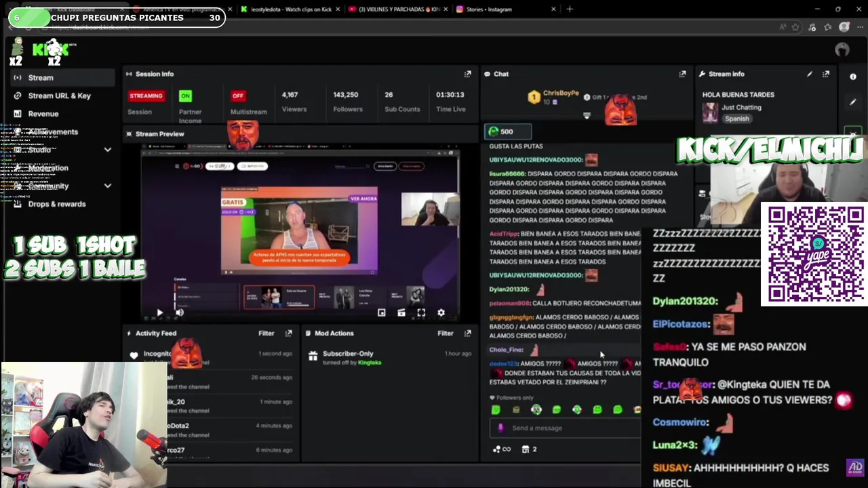Click the infinity points icon under chat
This screenshot has height=488, width=868.
[x=502, y=449]
